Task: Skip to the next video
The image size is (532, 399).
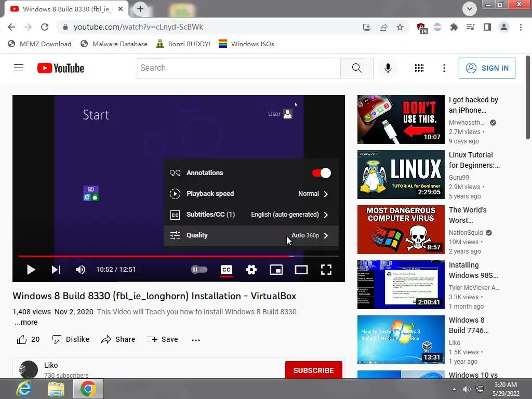Action: pyautogui.click(x=56, y=270)
